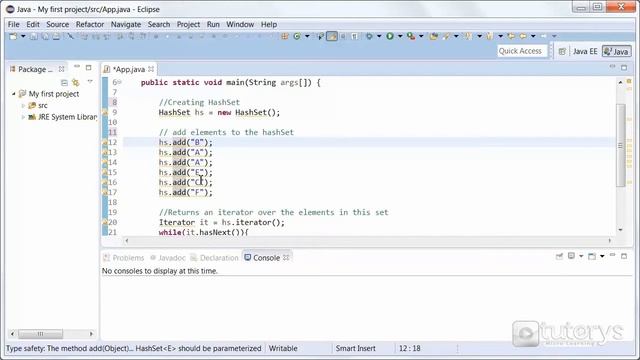Select the Java perspective button

[x=617, y=51]
